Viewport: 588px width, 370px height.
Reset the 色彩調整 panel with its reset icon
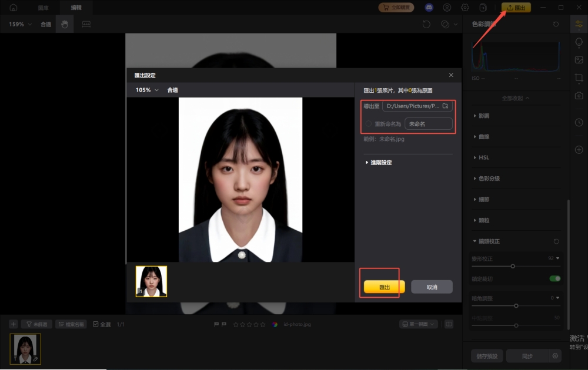[556, 24]
